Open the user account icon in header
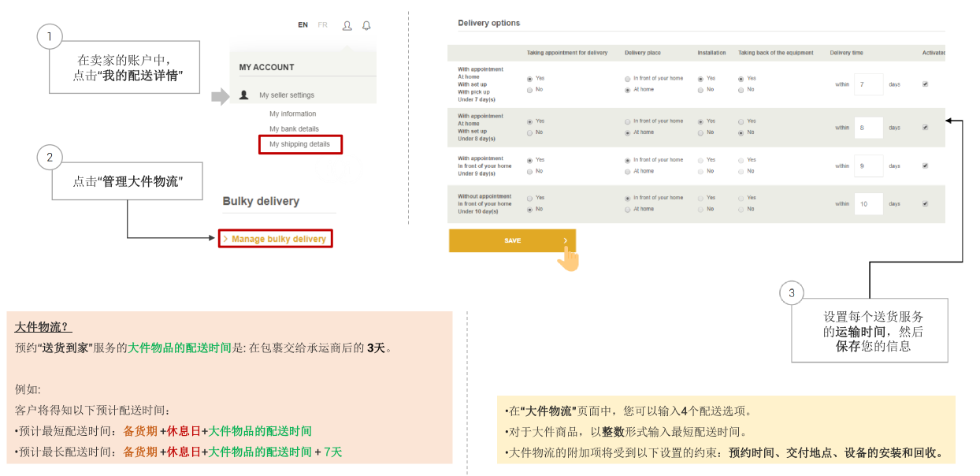The height and width of the screenshot is (476, 980). click(347, 25)
